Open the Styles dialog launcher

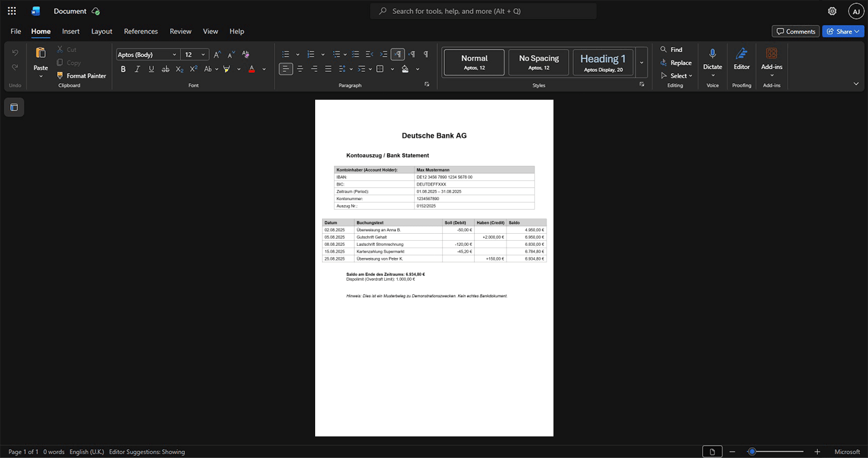click(x=642, y=84)
